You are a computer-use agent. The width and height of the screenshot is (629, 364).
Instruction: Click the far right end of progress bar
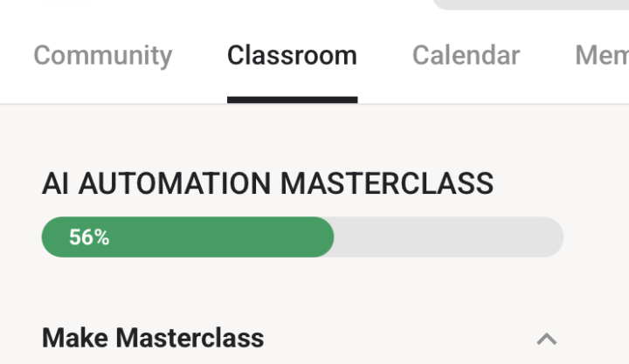(x=556, y=237)
